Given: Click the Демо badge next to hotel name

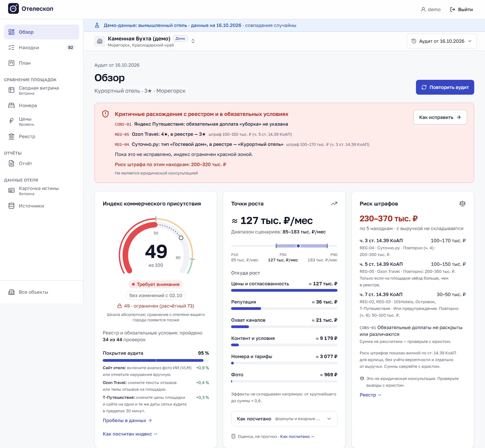Looking at the screenshot, I should click(x=180, y=38).
